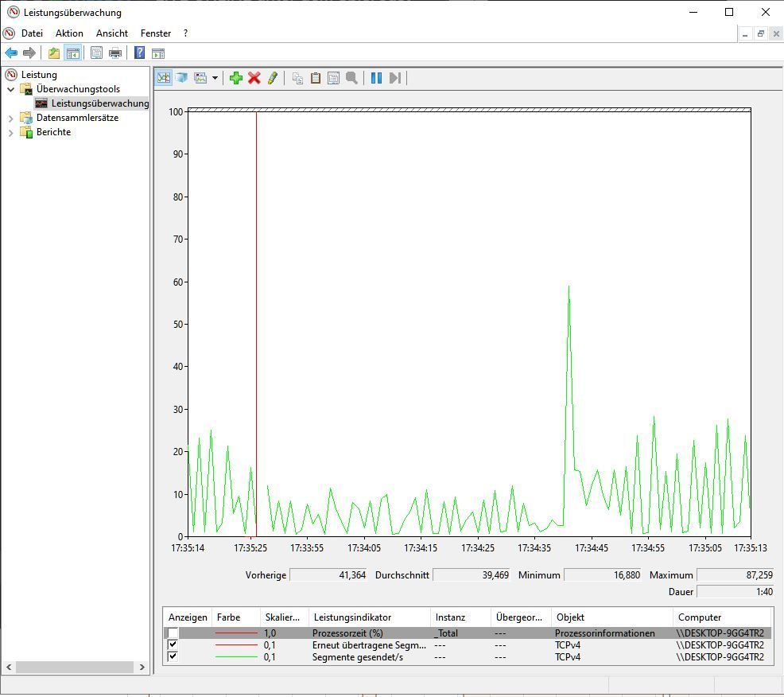784x697 pixels.
Task: Pause the display with freeze button
Action: pyautogui.click(x=376, y=78)
